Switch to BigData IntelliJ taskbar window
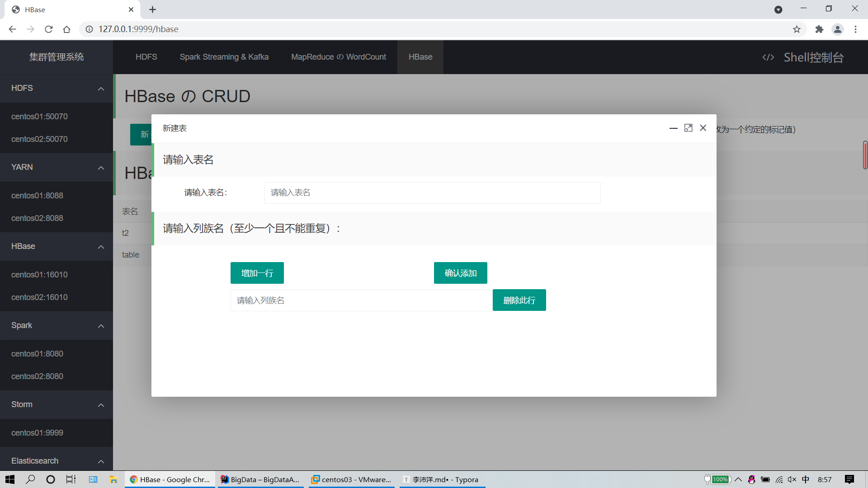The width and height of the screenshot is (868, 488). pos(261,479)
